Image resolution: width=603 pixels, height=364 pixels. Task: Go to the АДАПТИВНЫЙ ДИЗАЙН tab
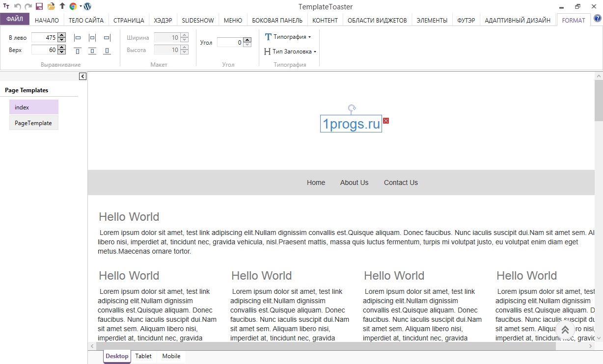[x=518, y=20]
